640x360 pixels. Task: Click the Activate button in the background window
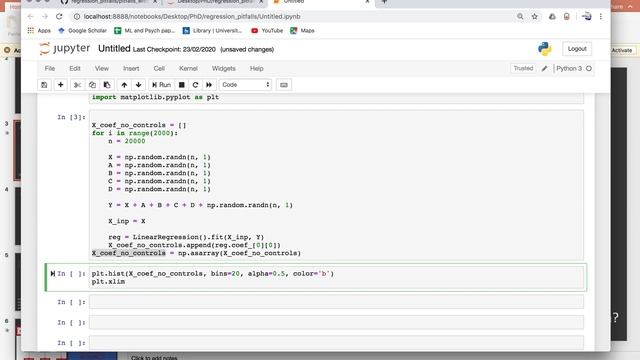[x=622, y=50]
